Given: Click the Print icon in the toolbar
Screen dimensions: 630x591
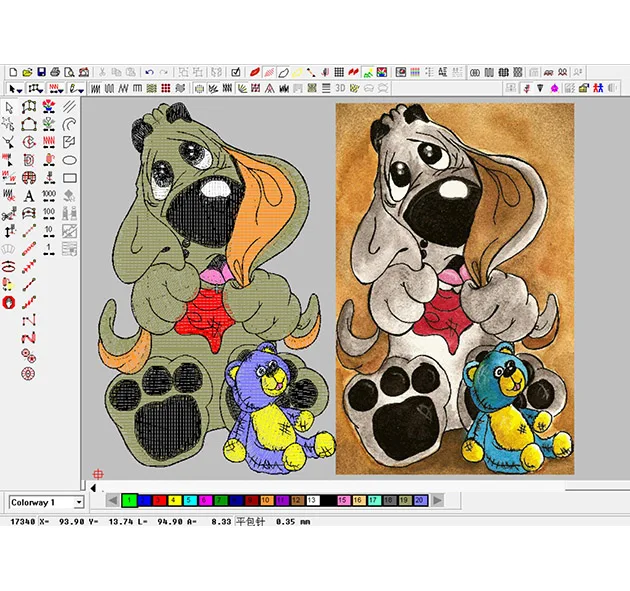Looking at the screenshot, I should point(55,72).
